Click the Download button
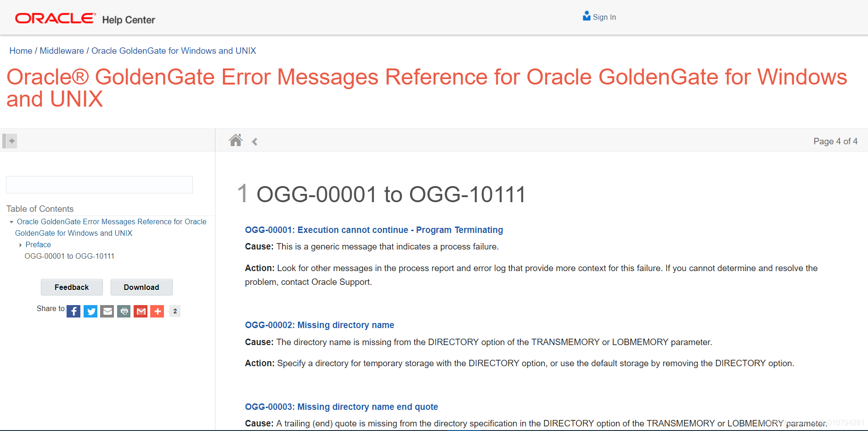Viewport: 868px width, 431px height. point(141,287)
